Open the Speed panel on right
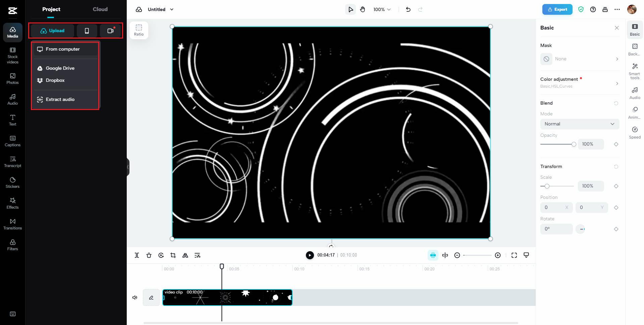Screen dimensions: 644x325 635,132
